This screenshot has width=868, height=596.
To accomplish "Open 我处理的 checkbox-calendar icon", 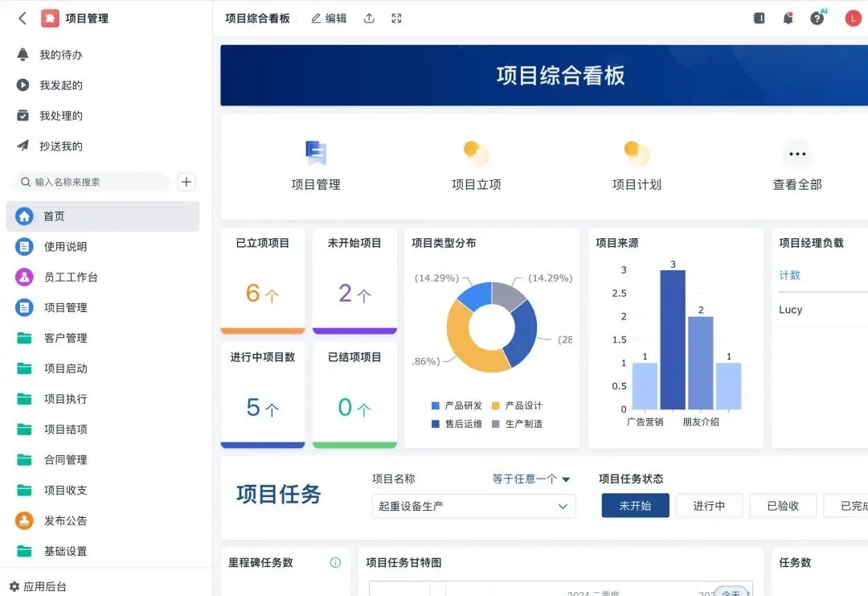I will [x=23, y=115].
